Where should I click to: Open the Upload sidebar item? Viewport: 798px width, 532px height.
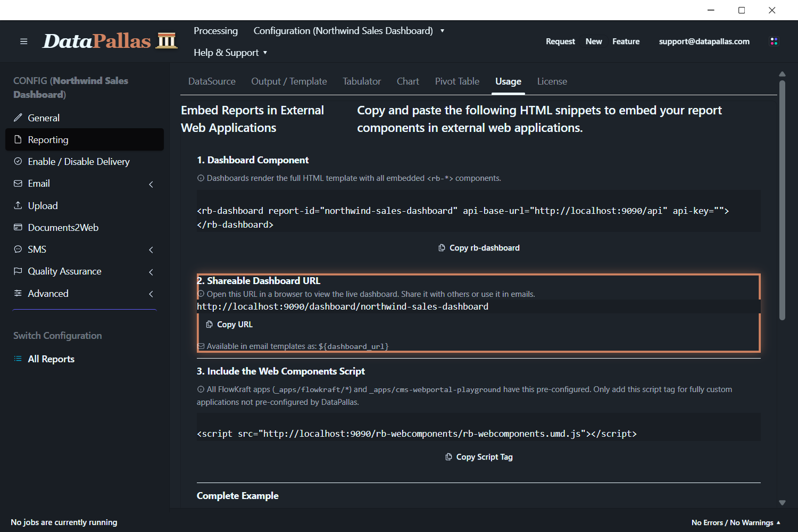tap(85, 205)
